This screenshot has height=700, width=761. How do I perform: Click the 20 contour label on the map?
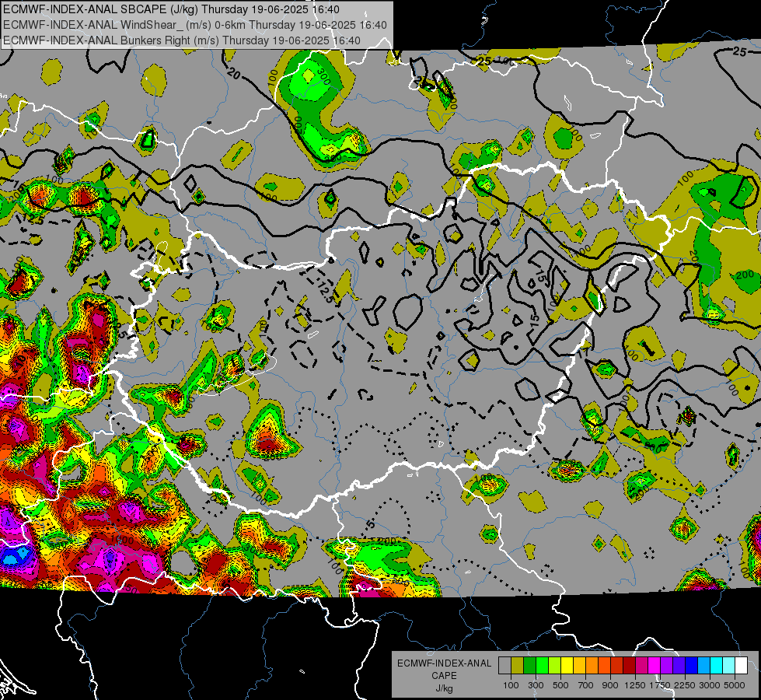(234, 74)
